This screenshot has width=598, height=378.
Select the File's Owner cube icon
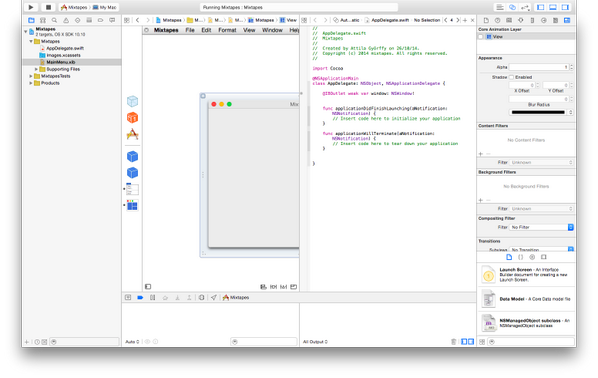[132, 101]
